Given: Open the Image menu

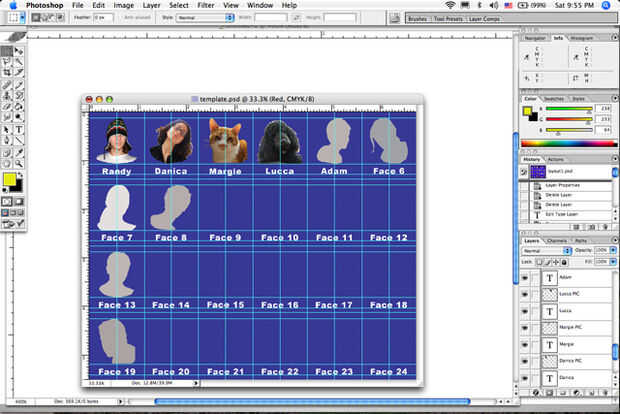Looking at the screenshot, I should pos(124,5).
